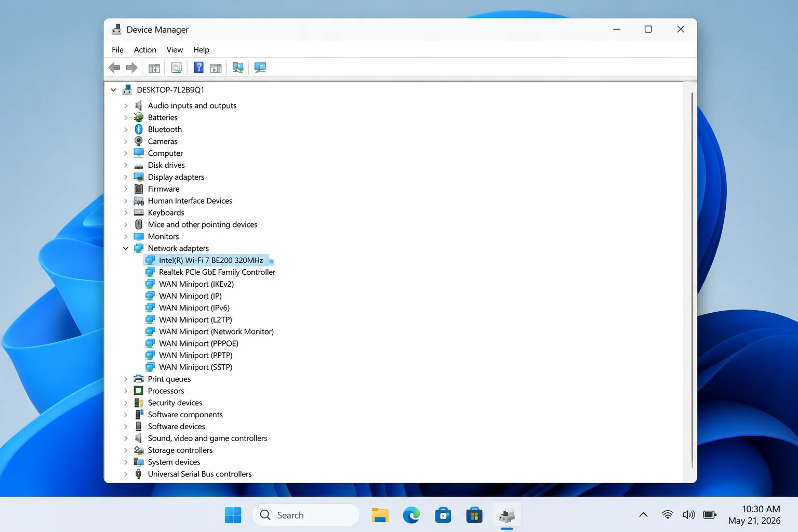Expand Audio inputs and outputs
This screenshot has height=532, width=798.
click(126, 105)
